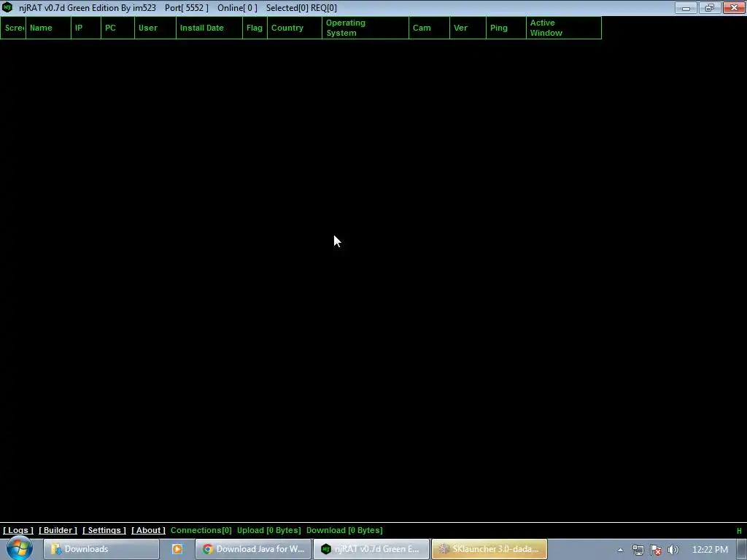Viewport: 747px width, 560px height.
Task: Click the Download [0 Bytes] status text
Action: pyautogui.click(x=344, y=530)
